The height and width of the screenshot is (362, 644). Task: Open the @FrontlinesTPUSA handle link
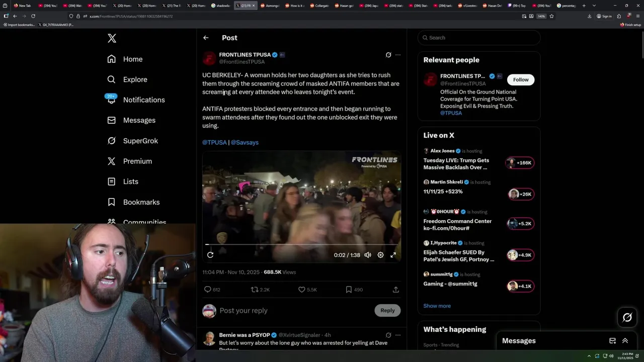click(242, 62)
